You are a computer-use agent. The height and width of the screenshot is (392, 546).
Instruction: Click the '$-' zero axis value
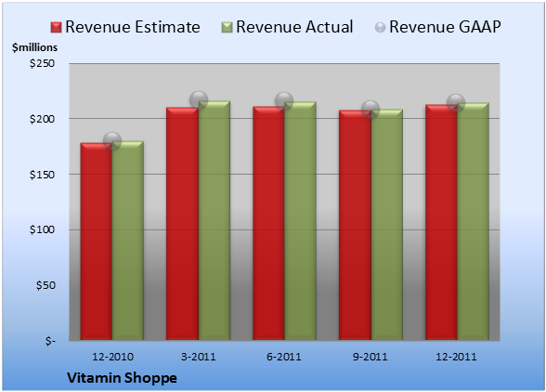tap(50, 340)
